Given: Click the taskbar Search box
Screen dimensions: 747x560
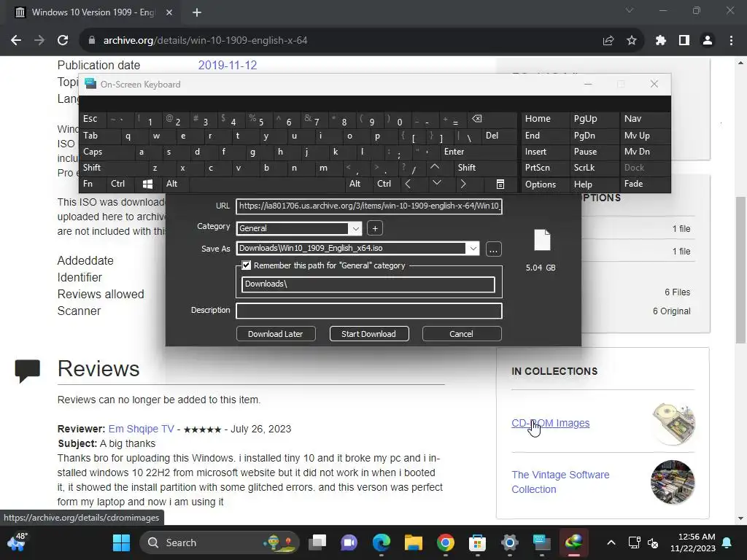Looking at the screenshot, I should pos(219,542).
